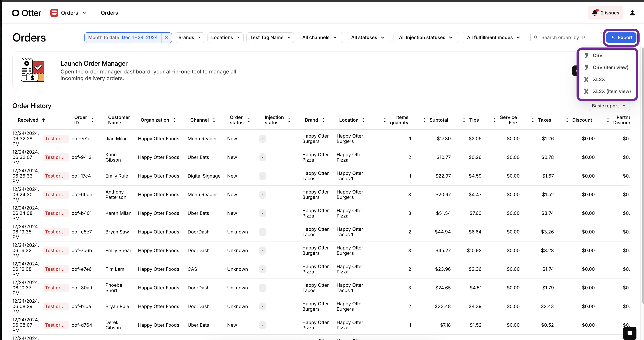644x340 pixels.
Task: Click the Customer Name column header
Action: 119,120
